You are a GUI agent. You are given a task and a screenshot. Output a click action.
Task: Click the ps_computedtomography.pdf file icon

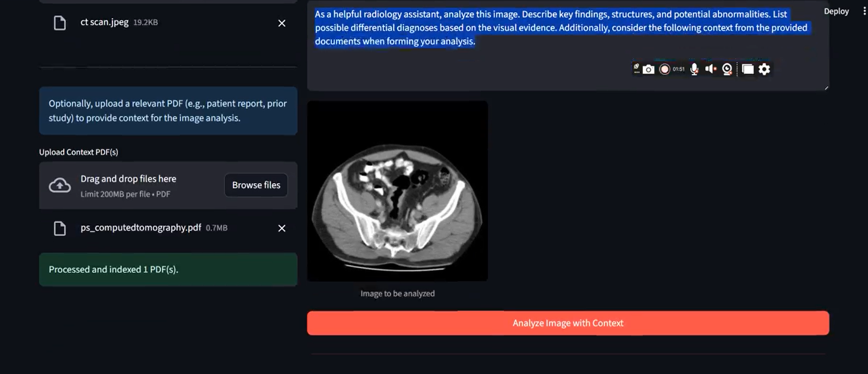click(60, 228)
